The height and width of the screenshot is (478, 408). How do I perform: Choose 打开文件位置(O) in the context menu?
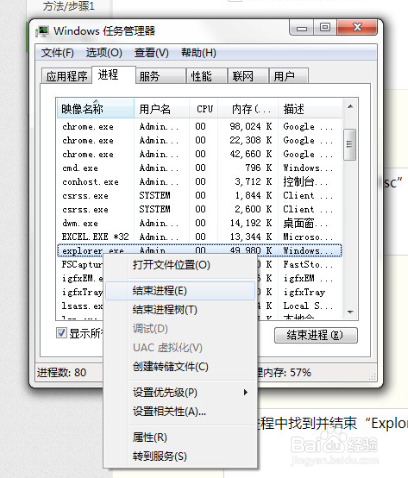tap(180, 265)
